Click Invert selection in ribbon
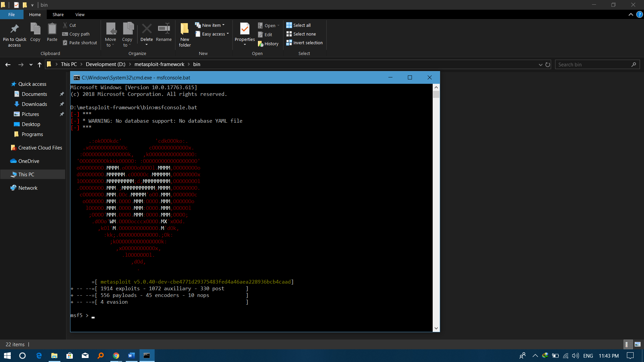The image size is (644, 362). pos(305,43)
